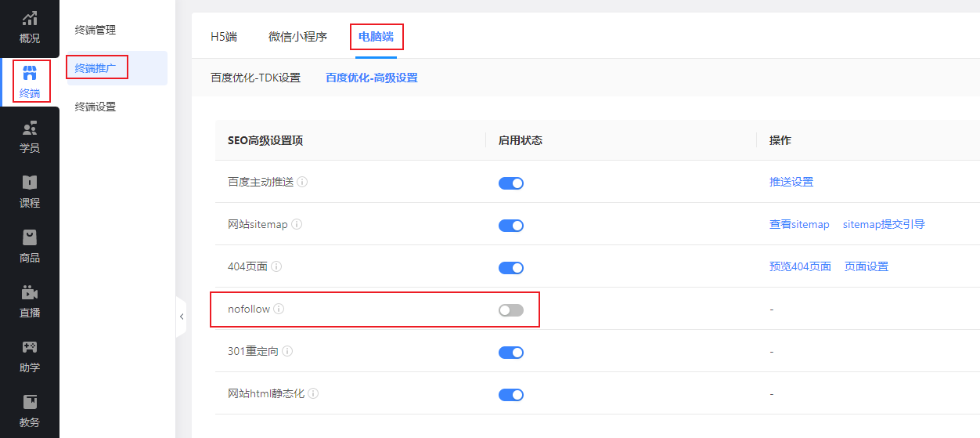The height and width of the screenshot is (438, 980).
Task: Switch to the 微信小程序 tab
Action: pyautogui.click(x=297, y=36)
